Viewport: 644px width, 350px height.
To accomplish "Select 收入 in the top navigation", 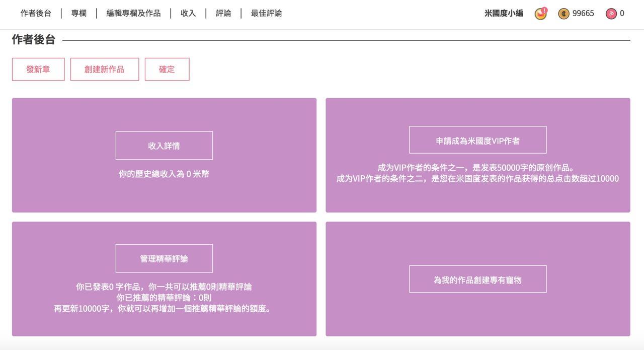I will [188, 14].
